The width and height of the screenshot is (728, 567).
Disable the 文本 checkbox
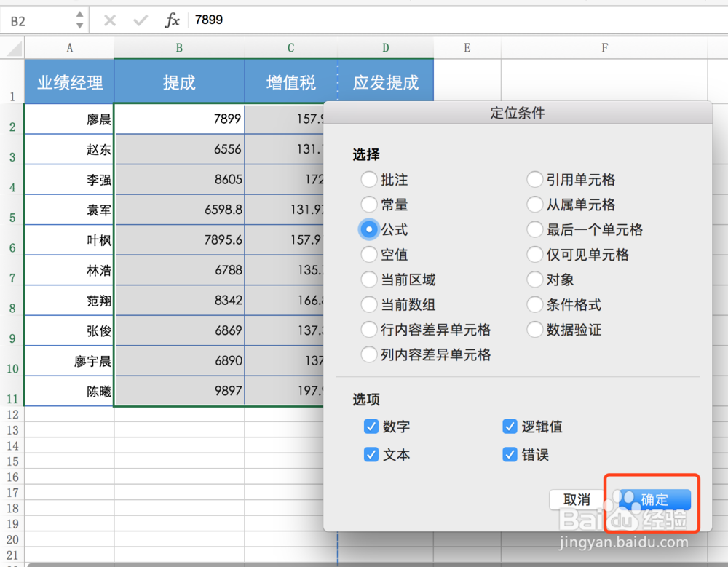pyautogui.click(x=372, y=454)
